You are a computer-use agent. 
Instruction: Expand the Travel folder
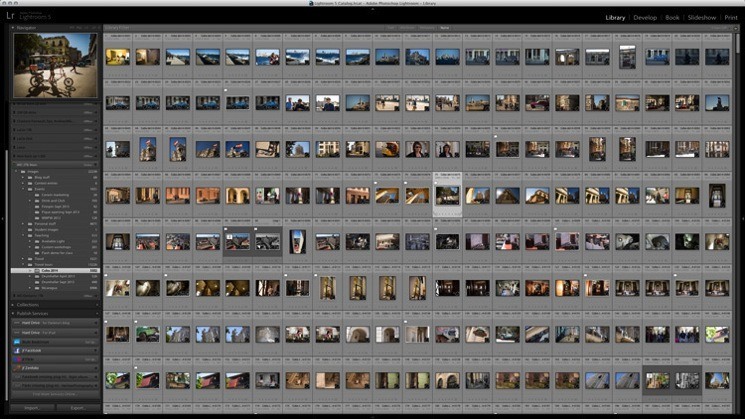coord(23,259)
